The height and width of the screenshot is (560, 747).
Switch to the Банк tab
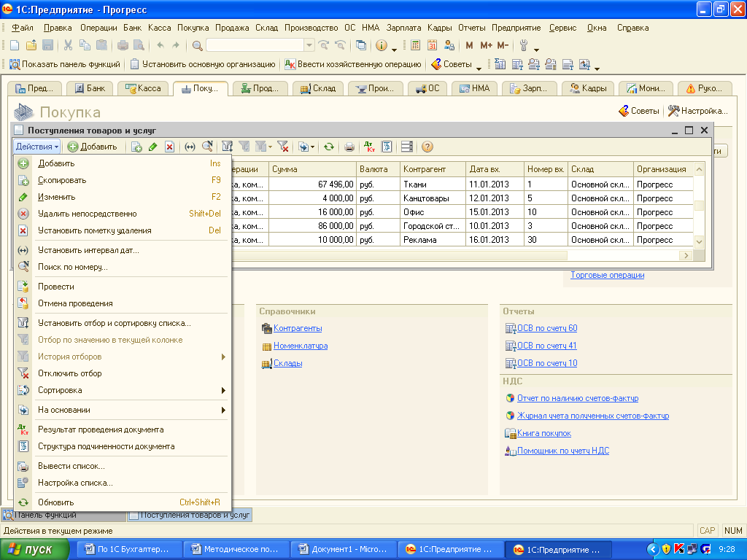click(x=90, y=88)
